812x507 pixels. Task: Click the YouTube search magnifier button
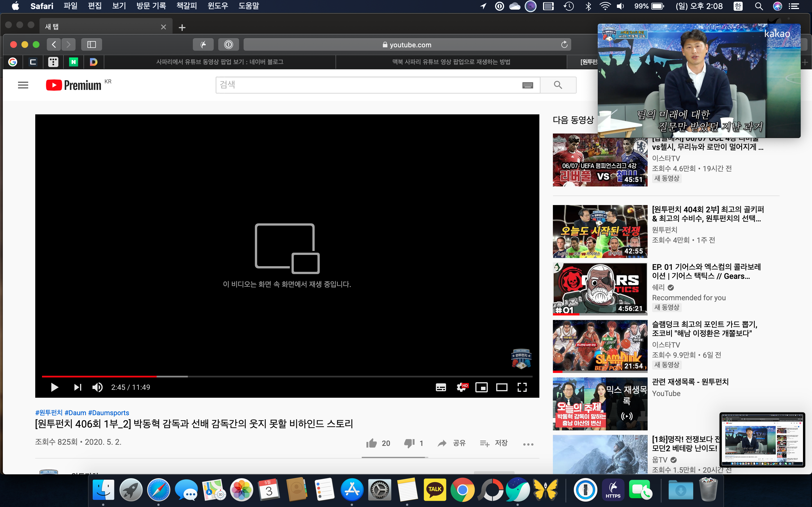pyautogui.click(x=558, y=85)
